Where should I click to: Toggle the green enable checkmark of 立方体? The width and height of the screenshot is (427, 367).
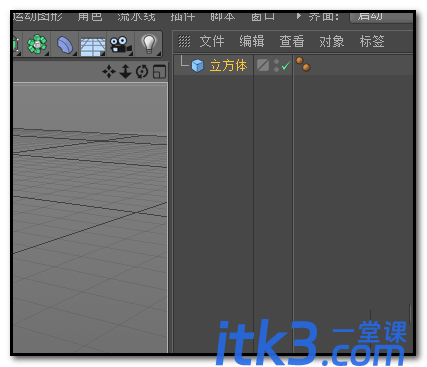tap(286, 66)
